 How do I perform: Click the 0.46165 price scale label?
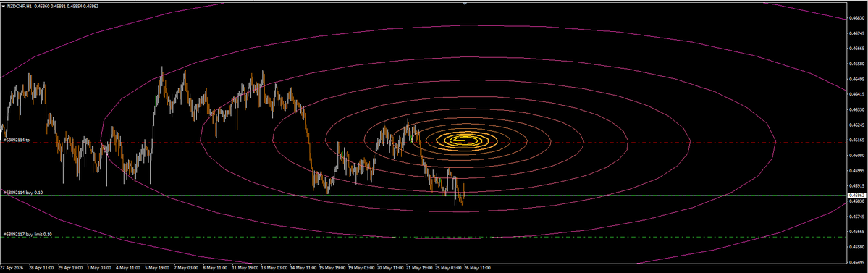857,140
